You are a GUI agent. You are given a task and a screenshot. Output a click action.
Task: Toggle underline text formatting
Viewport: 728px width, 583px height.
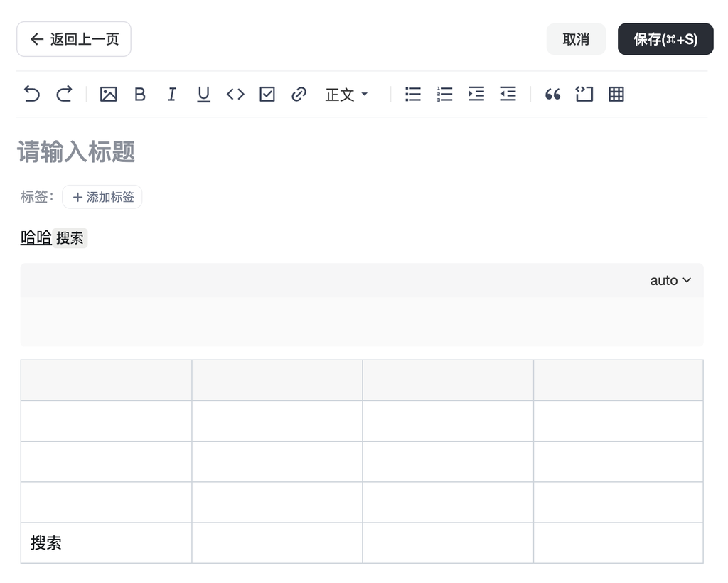(x=203, y=94)
